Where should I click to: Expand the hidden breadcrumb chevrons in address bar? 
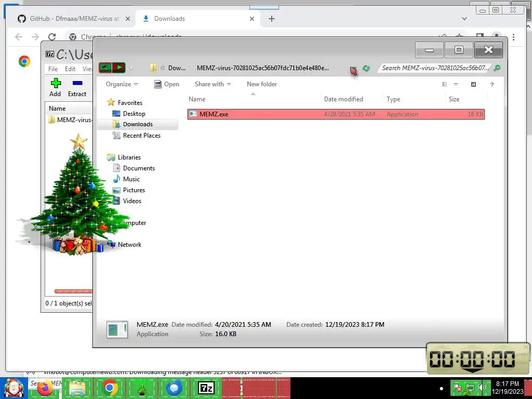[163, 68]
